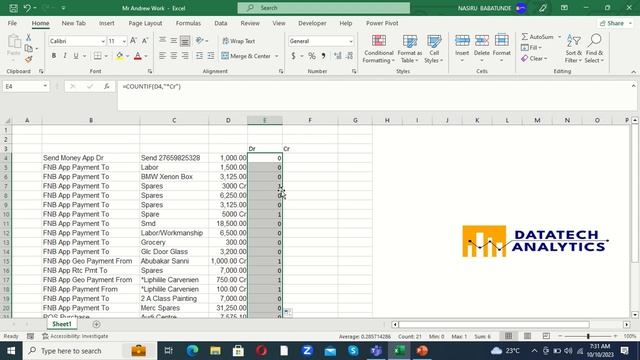This screenshot has height=360, width=640.
Task: Toggle Italic formatting
Action: (x=64, y=56)
